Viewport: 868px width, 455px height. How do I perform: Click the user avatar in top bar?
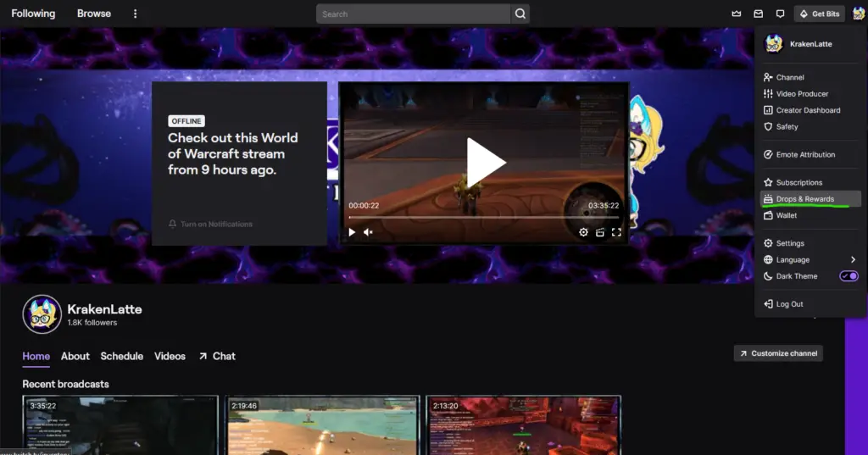pyautogui.click(x=858, y=14)
